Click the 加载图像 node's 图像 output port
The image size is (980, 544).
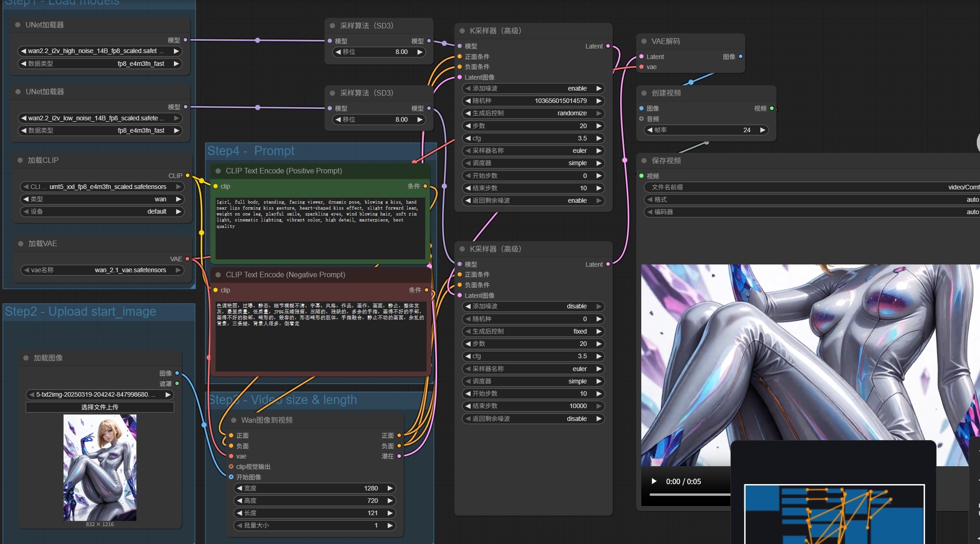(177, 373)
